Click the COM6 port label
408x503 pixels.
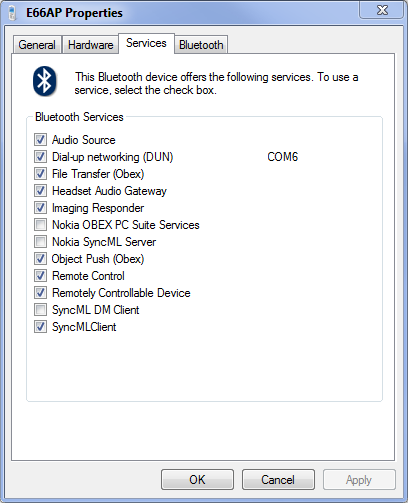pyautogui.click(x=283, y=157)
